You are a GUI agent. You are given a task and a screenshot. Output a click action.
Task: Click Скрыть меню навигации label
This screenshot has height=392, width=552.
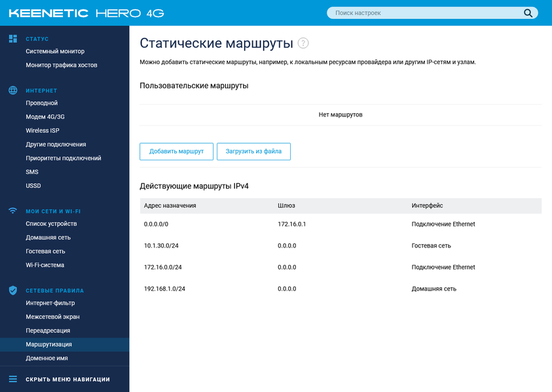[x=67, y=380]
